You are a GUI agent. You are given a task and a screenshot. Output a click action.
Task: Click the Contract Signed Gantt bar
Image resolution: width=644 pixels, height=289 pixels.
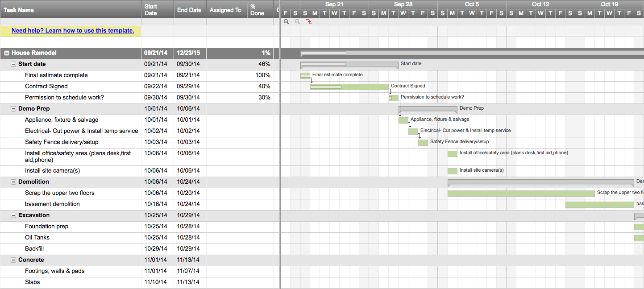[349, 87]
